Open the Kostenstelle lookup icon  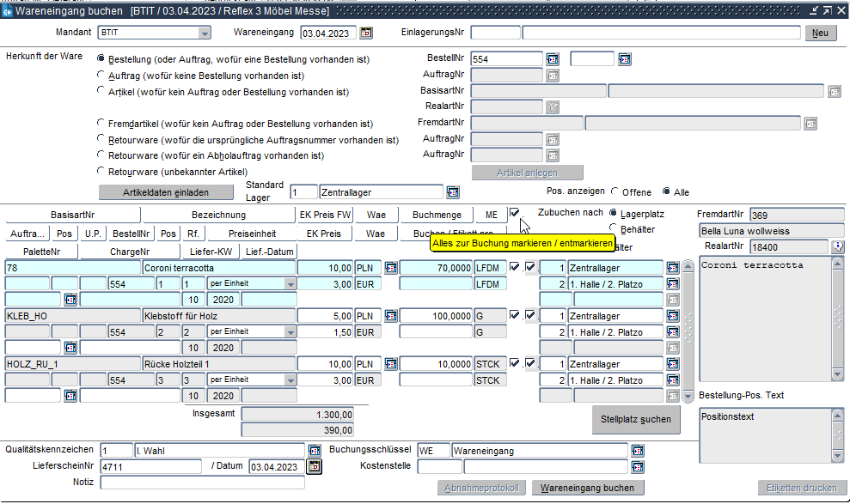(x=638, y=466)
